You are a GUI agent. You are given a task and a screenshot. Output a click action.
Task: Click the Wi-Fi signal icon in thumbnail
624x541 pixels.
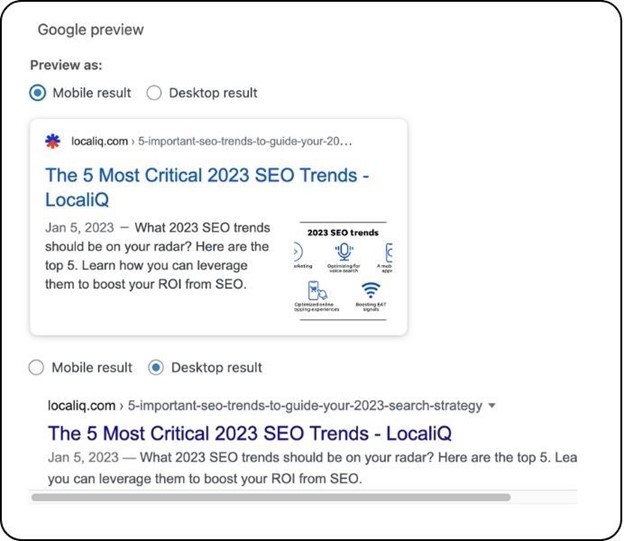(371, 291)
